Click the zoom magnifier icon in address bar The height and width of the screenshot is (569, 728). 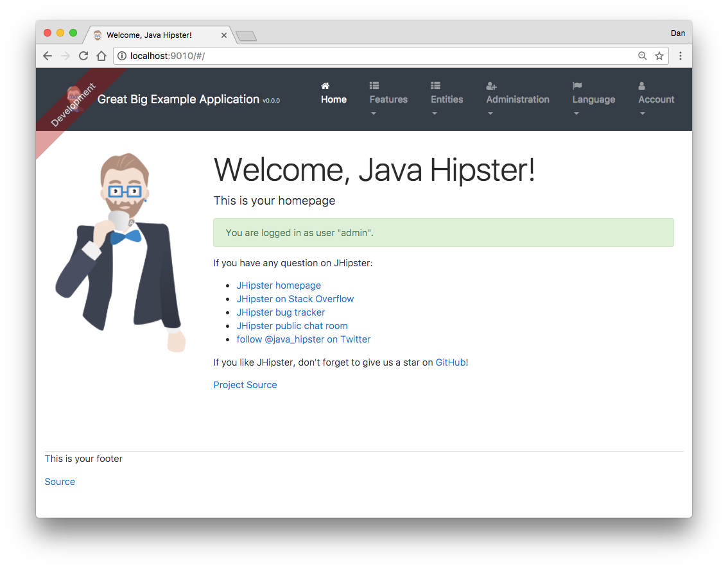[x=642, y=56]
